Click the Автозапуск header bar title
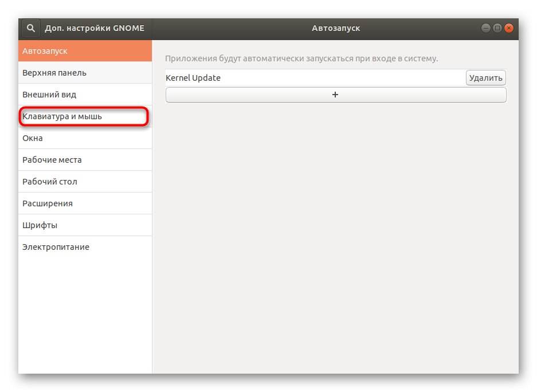The image size is (537, 392). (336, 28)
